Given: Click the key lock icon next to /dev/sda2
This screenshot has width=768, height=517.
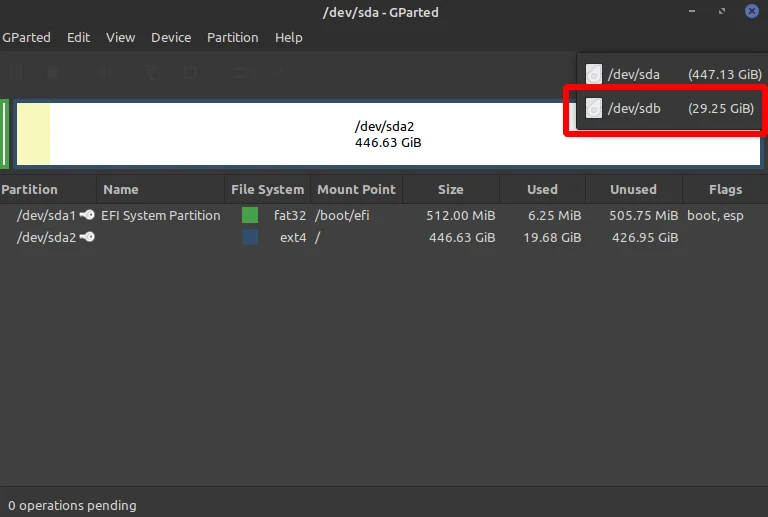Looking at the screenshot, I should tap(87, 237).
